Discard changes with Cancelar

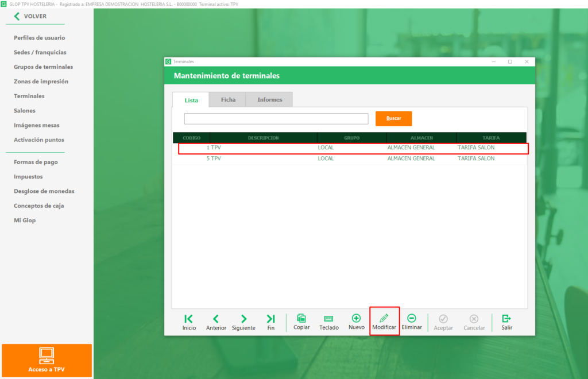pyautogui.click(x=474, y=322)
